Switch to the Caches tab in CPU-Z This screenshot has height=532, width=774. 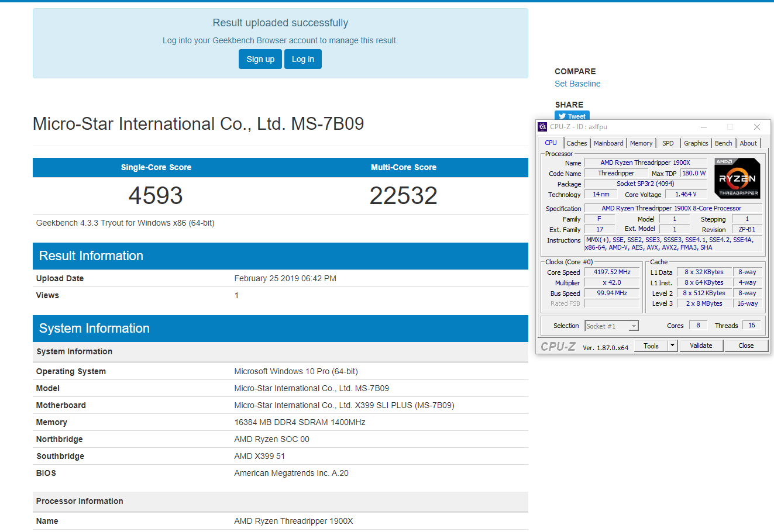(x=576, y=143)
